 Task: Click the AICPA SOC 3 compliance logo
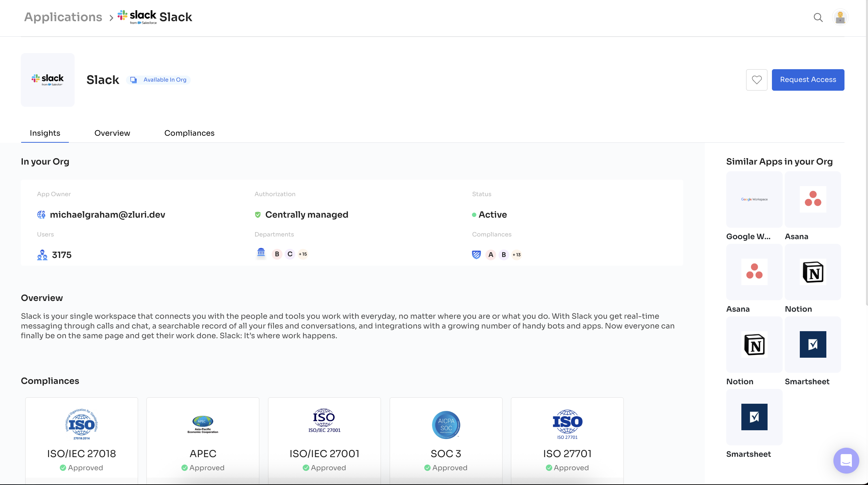coord(446,425)
